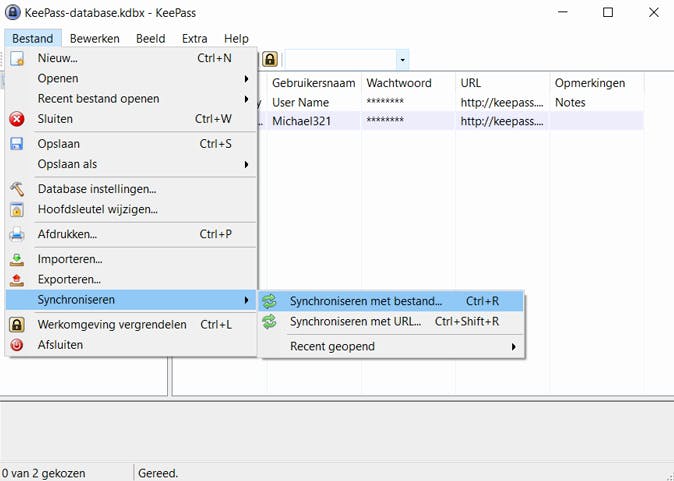Click the Hoofdsleutel wijzigen icon
Viewport: 674px width, 481px height.
tap(17, 209)
